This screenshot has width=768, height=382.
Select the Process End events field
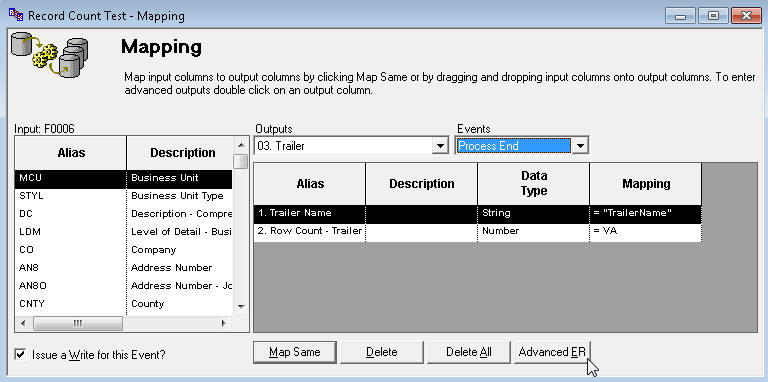click(x=514, y=146)
